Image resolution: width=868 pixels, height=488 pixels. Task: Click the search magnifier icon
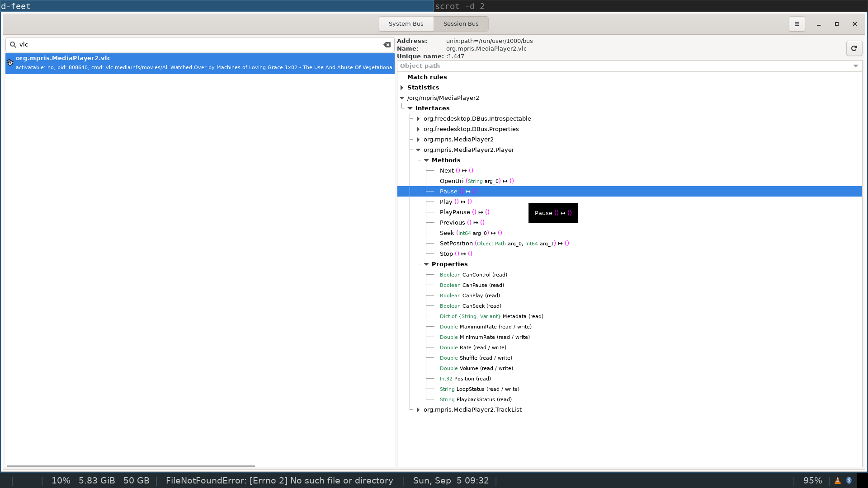[x=13, y=45]
